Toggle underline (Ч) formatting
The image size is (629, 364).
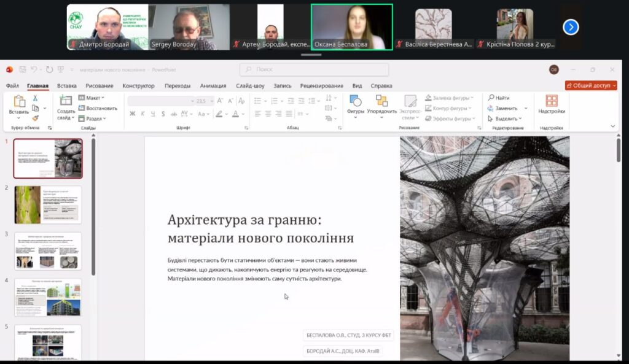point(153,114)
